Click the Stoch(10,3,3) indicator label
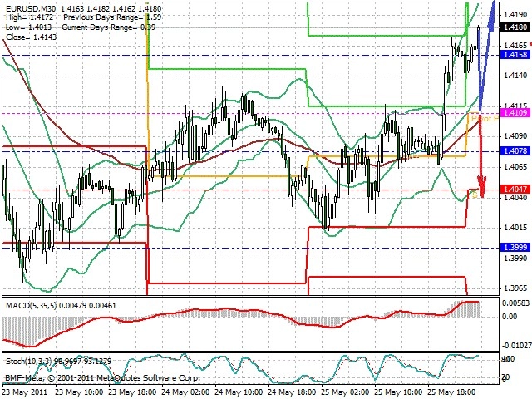The width and height of the screenshot is (532, 399). pyautogui.click(x=28, y=361)
